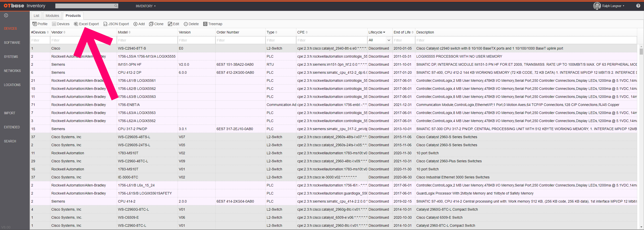Click the End of Life filter field
This screenshot has width=644, height=230.
tap(404, 40)
